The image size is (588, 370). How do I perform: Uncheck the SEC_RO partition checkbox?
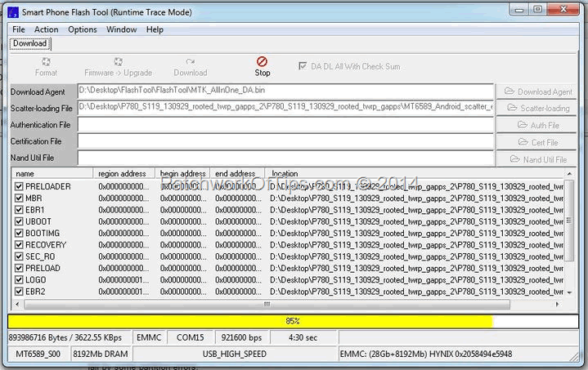pyautogui.click(x=19, y=256)
